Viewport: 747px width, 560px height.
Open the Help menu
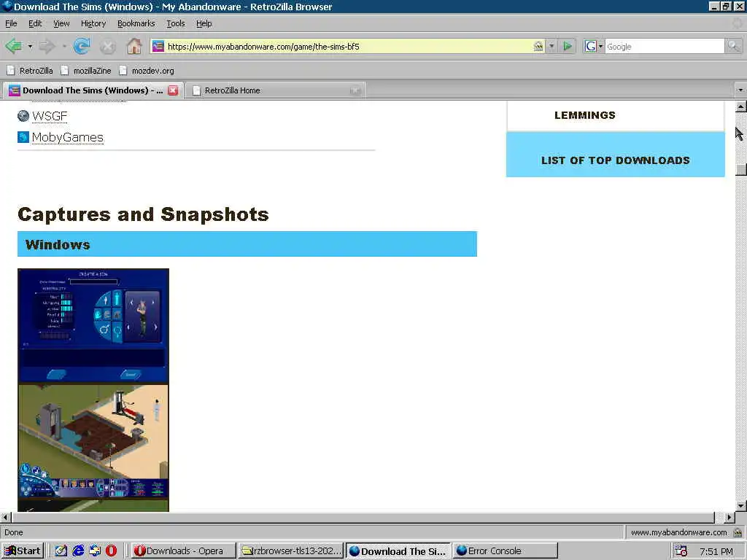(204, 23)
